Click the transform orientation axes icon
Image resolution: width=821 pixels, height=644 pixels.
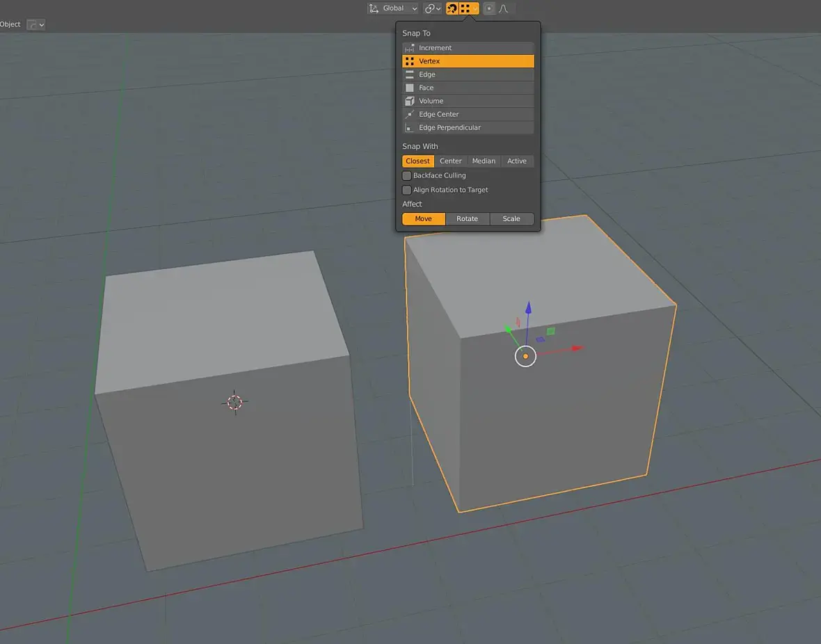374,8
